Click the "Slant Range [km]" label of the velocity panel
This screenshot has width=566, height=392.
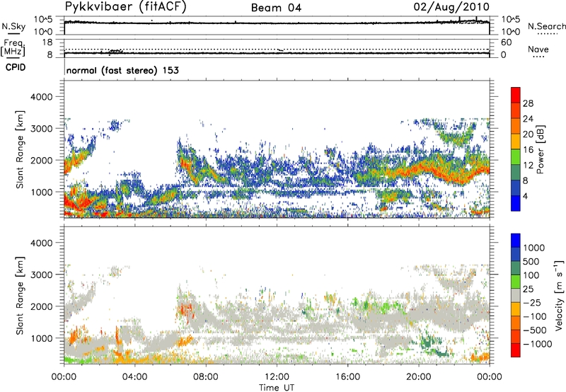[x=20, y=296]
